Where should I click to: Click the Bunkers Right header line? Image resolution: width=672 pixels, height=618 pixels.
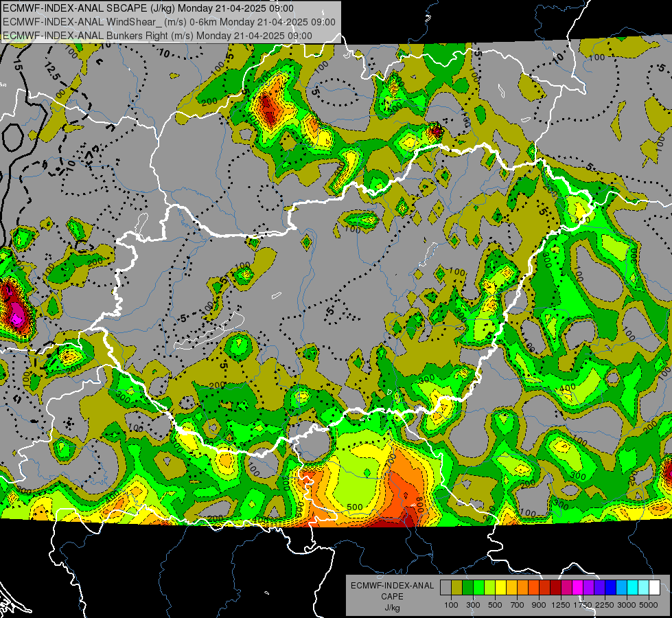[x=157, y=36]
